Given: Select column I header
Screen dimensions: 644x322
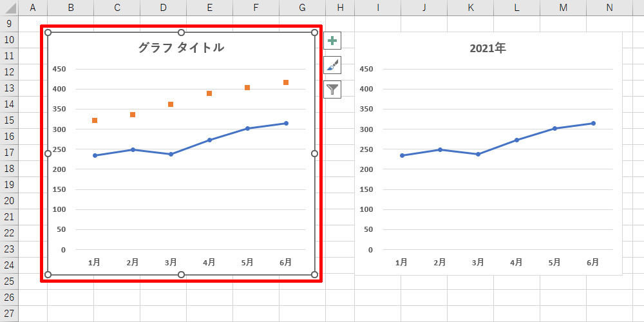Looking at the screenshot, I should click(x=378, y=7).
